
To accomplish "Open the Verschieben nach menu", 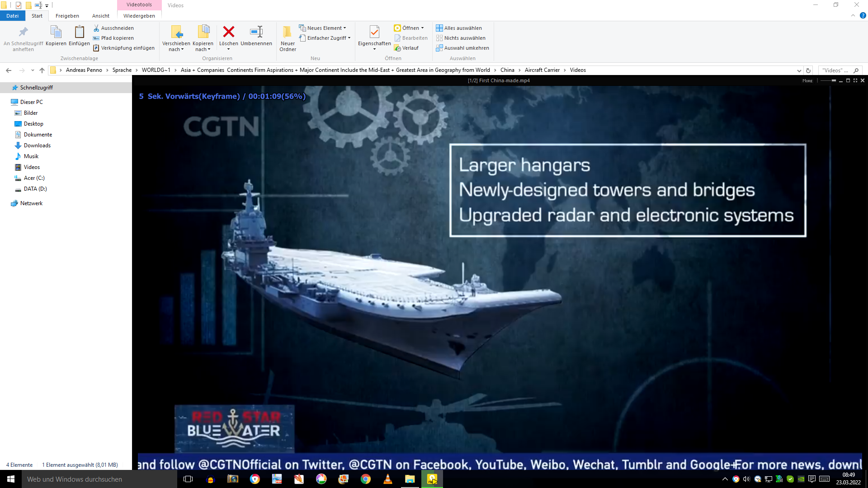I will coord(176,38).
